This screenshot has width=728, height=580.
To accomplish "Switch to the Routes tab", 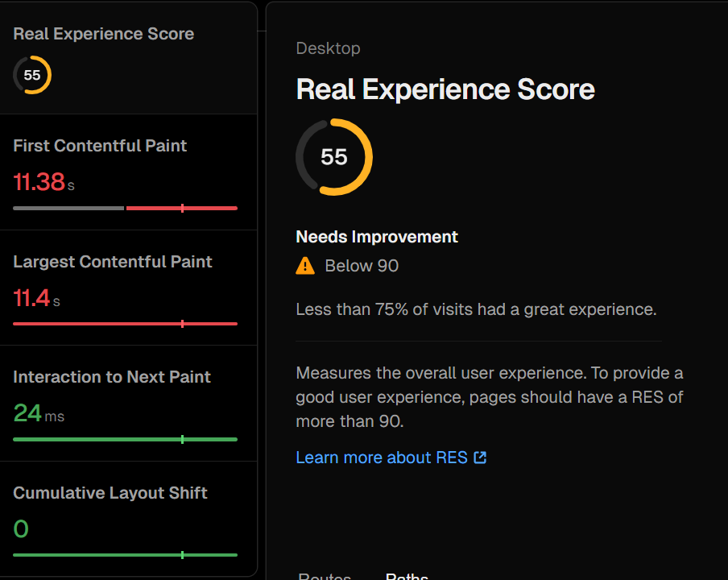I will click(325, 575).
